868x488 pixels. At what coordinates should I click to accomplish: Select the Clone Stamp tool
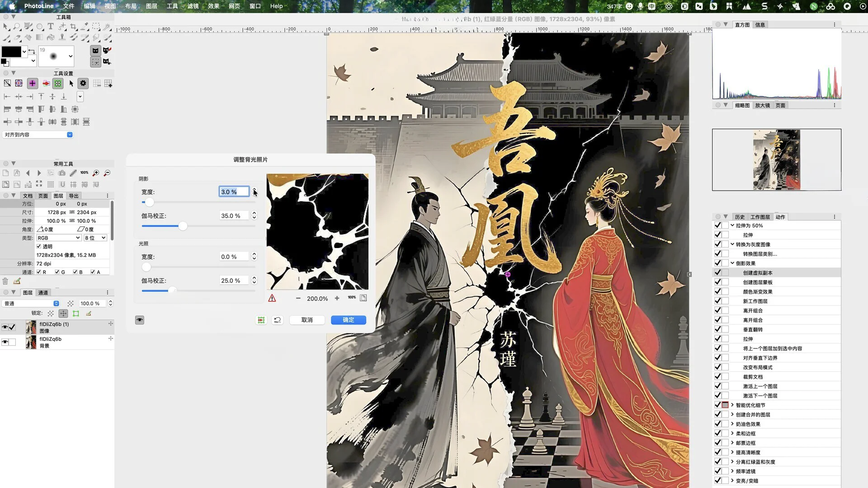click(62, 38)
